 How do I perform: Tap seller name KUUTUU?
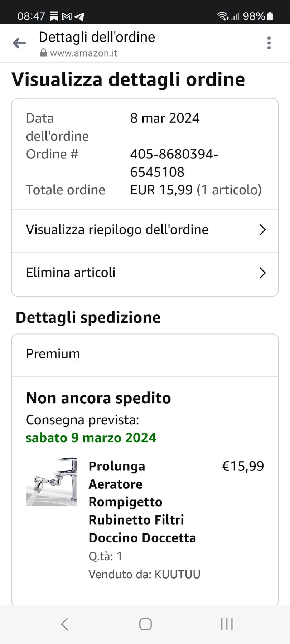177,574
